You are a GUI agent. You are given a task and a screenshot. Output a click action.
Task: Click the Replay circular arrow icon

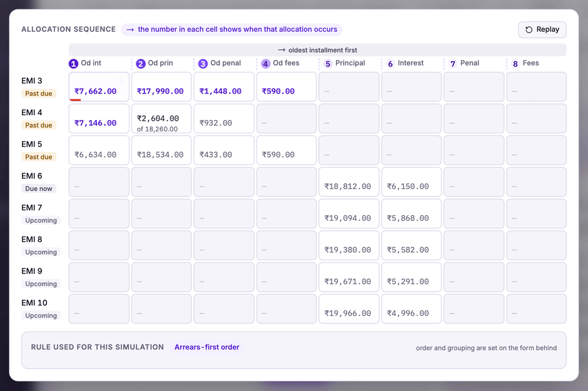[x=529, y=29]
